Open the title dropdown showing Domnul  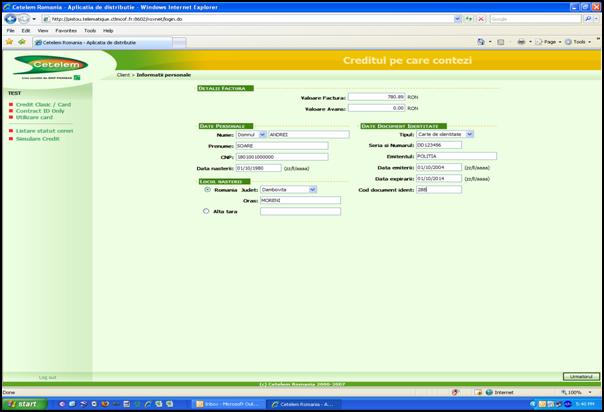(x=251, y=134)
